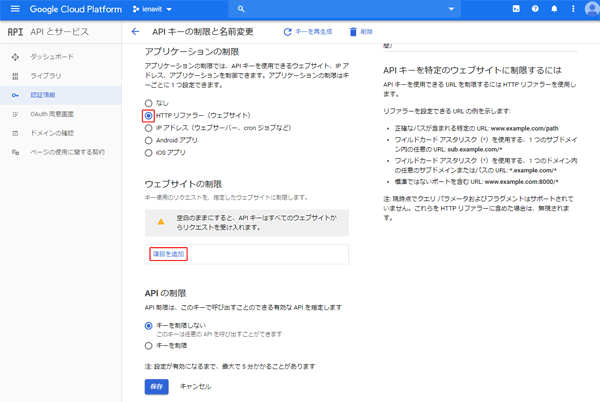Click the API logo in sidebar header

15,32
